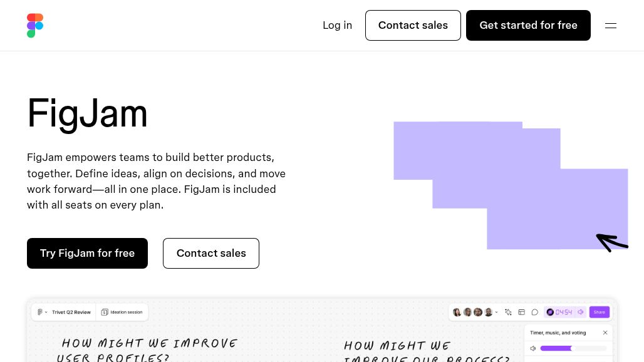Open the hamburger navigation menu

(611, 26)
